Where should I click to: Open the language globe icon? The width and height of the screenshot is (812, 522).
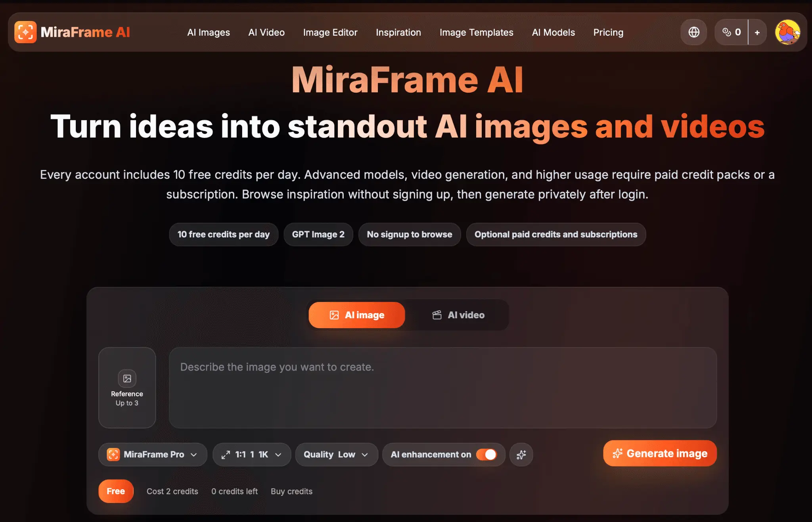(x=694, y=32)
